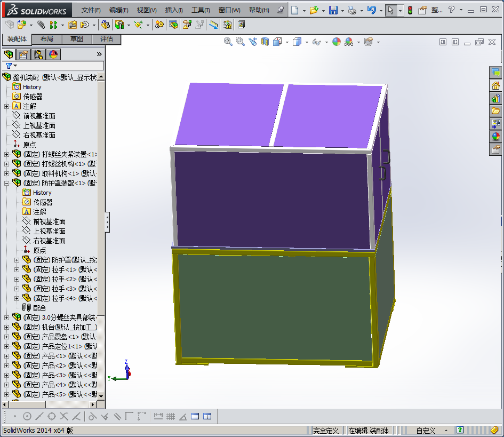Click the Paperclip attachment toolbar icon

pos(41,25)
